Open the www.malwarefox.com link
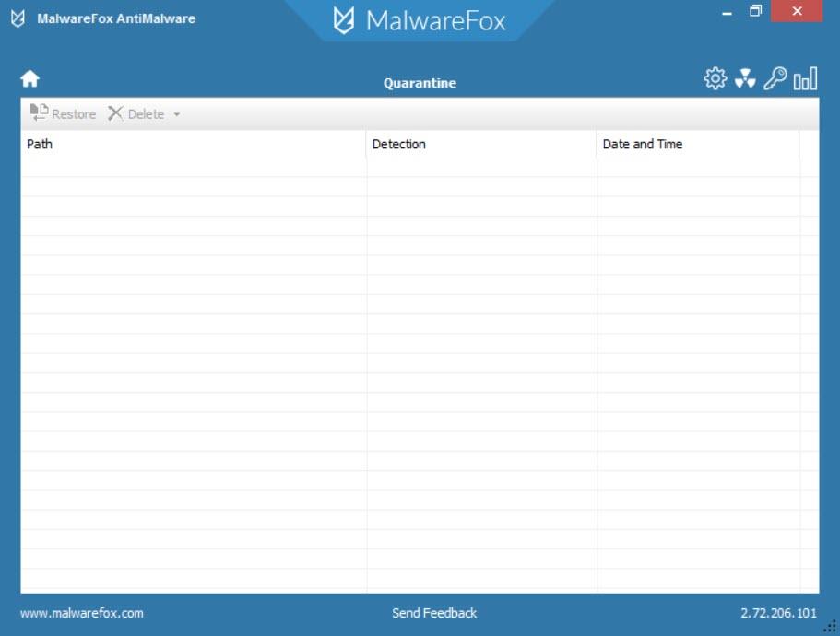Screen dimensions: 840x636 tap(82, 613)
